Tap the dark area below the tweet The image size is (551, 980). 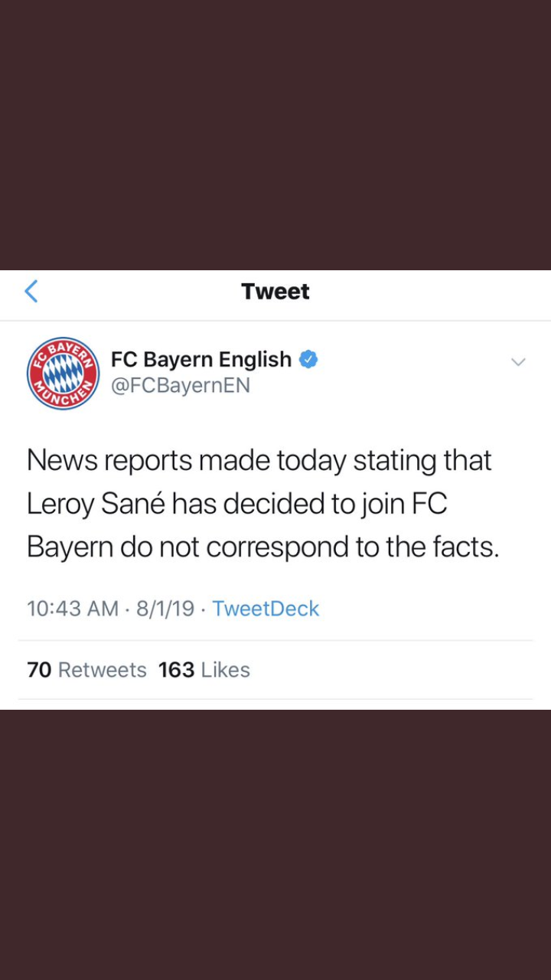[x=275, y=842]
